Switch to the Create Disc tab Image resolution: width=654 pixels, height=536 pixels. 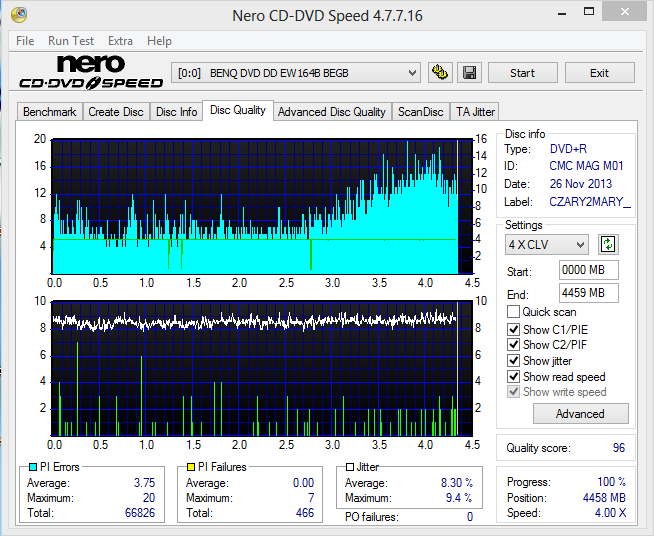tap(116, 112)
